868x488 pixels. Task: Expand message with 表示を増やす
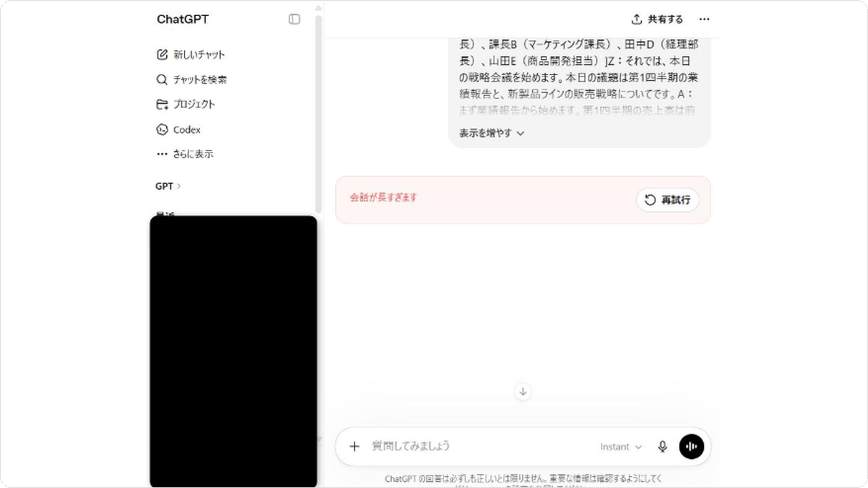click(x=492, y=134)
